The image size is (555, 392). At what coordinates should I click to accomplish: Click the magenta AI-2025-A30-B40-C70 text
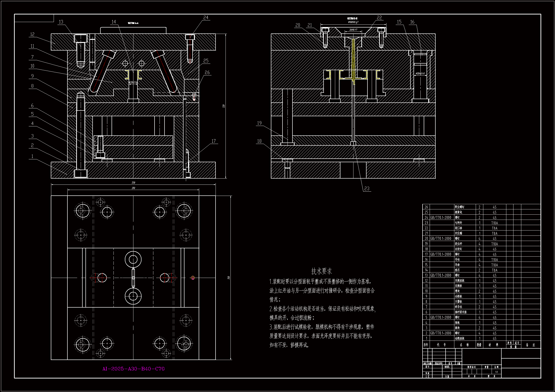(133, 369)
